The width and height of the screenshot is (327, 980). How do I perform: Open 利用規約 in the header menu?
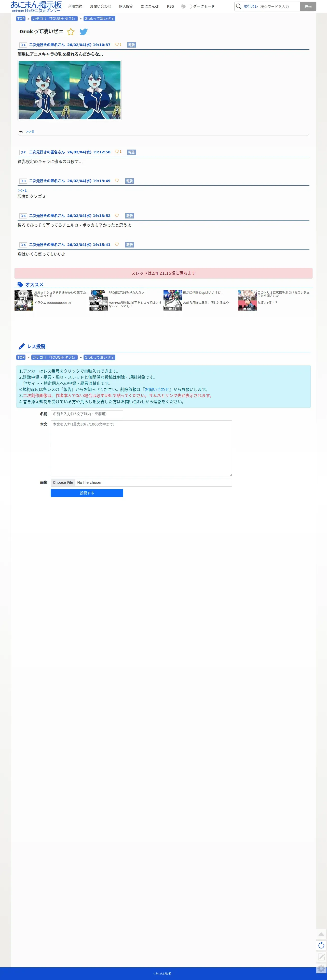point(75,6)
